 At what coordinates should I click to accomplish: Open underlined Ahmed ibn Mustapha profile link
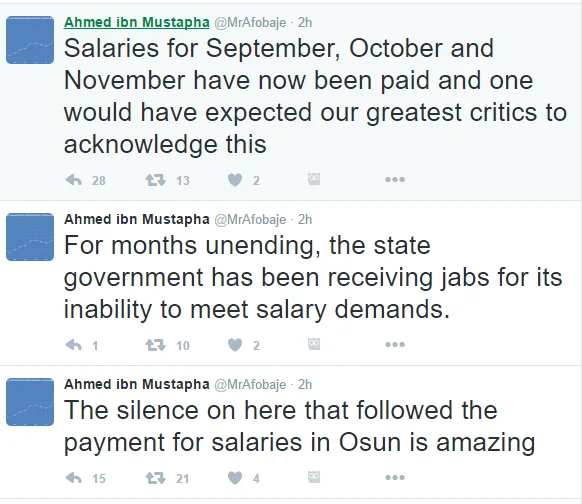point(137,22)
